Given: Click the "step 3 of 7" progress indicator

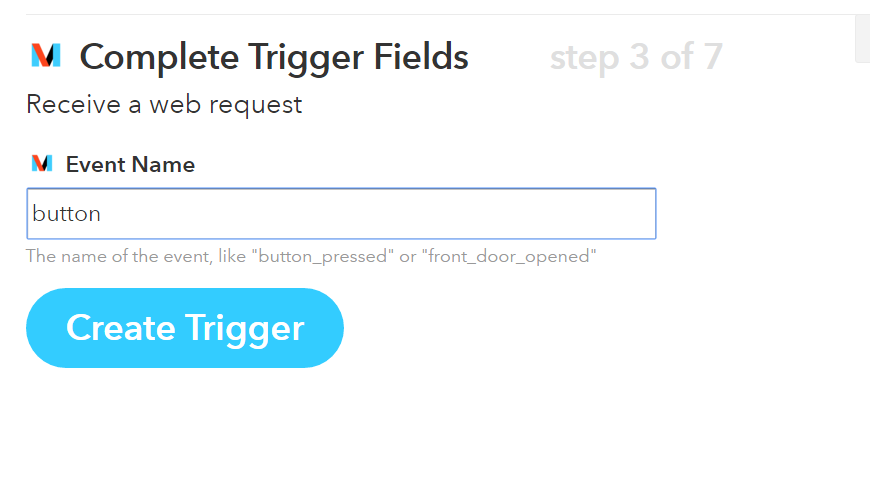Looking at the screenshot, I should [x=635, y=57].
